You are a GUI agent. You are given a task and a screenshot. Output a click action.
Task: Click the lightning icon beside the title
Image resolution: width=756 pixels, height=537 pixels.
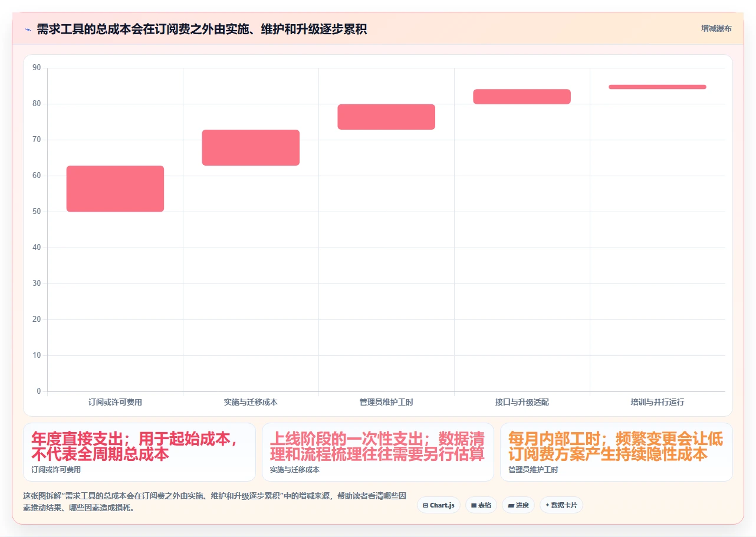[x=28, y=29]
